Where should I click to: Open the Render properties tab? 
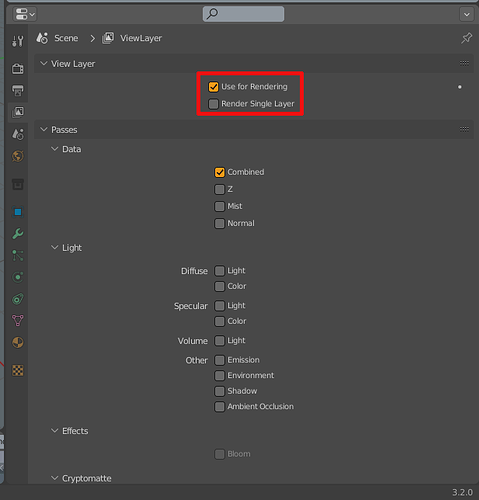(18, 69)
